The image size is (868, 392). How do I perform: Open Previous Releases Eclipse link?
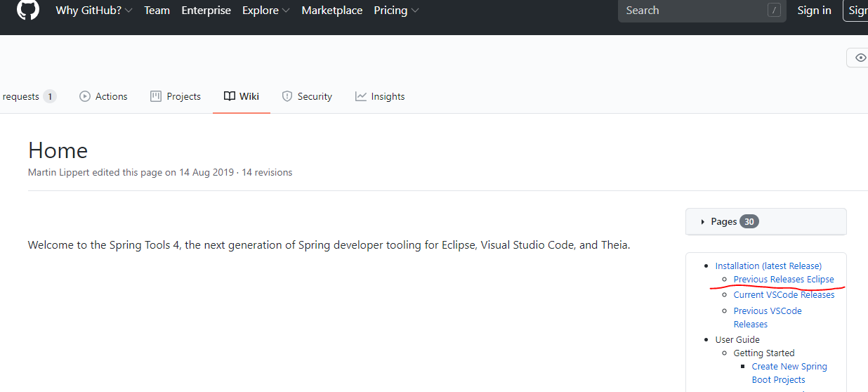point(784,279)
